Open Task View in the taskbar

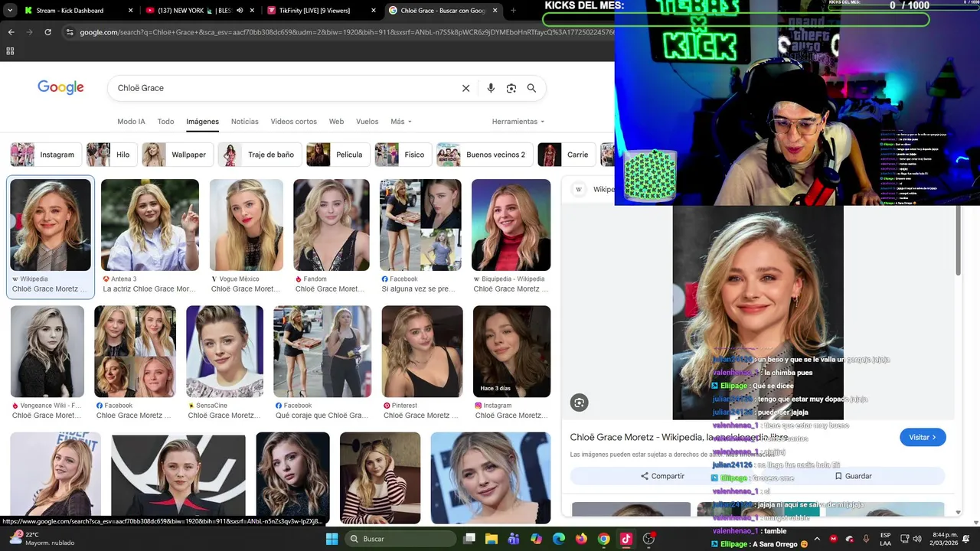pos(469,539)
